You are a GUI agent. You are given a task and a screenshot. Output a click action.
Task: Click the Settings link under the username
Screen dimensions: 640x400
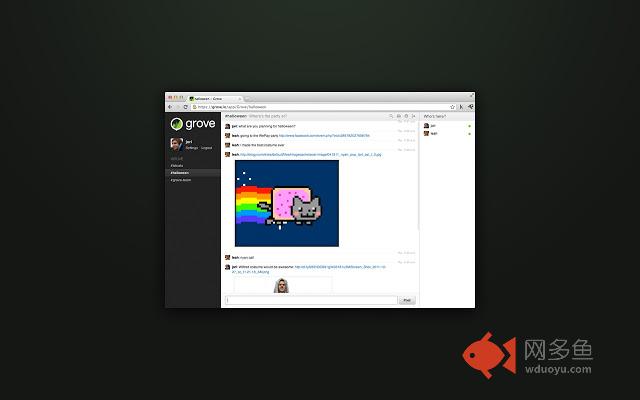click(x=191, y=148)
